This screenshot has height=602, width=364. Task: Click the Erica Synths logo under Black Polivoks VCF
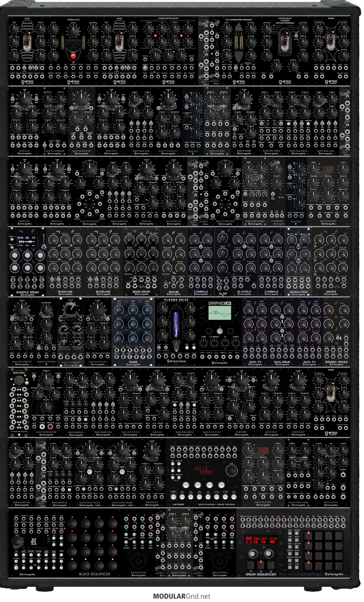click(168, 153)
